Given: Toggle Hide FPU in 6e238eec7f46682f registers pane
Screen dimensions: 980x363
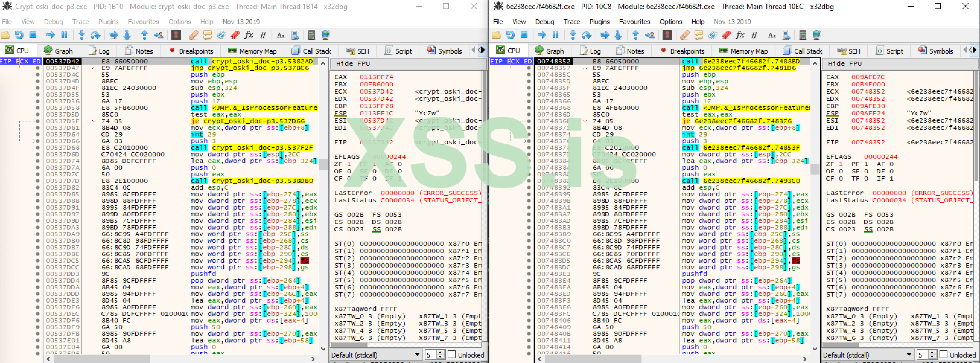Looking at the screenshot, I should pos(844,64).
